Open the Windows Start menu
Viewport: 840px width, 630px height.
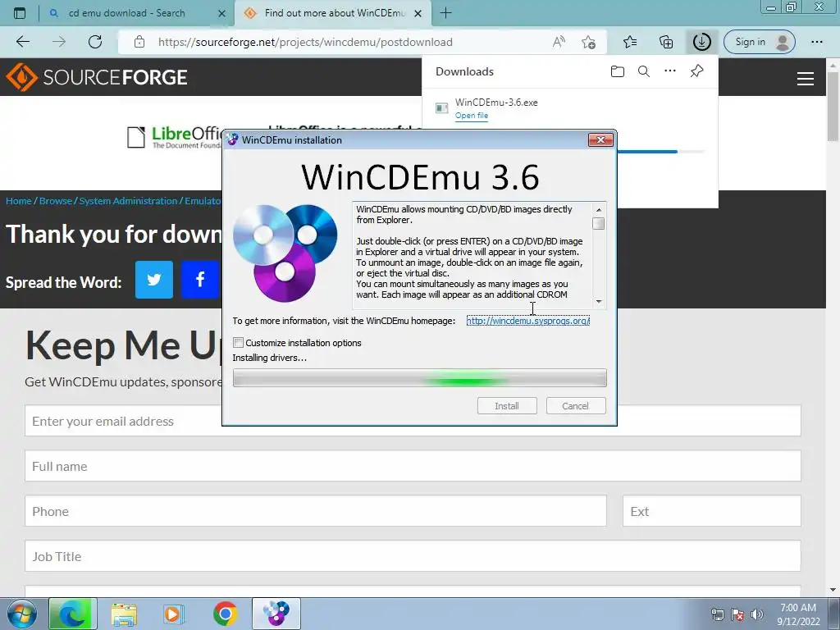click(21, 614)
